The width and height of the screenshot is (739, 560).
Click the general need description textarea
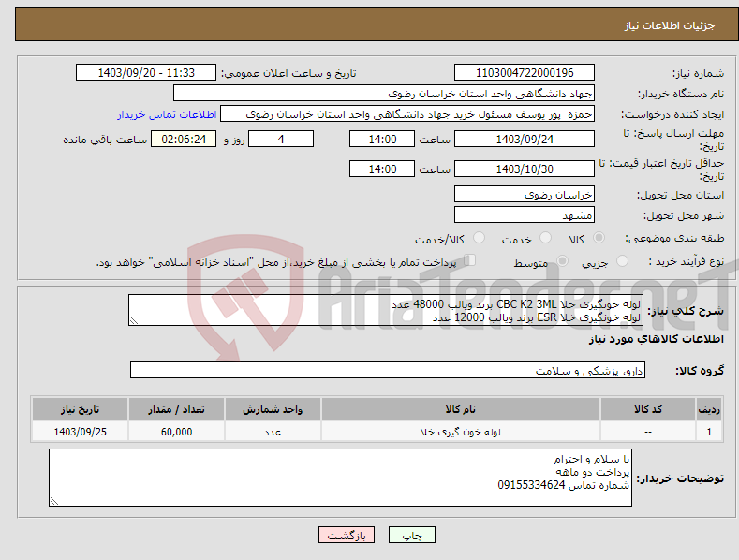pyautogui.click(x=386, y=310)
